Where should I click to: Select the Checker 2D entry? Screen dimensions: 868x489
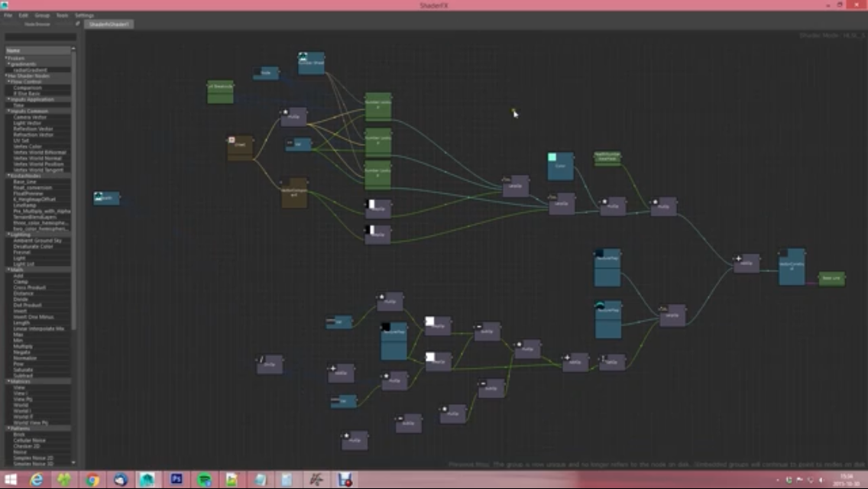(26, 446)
